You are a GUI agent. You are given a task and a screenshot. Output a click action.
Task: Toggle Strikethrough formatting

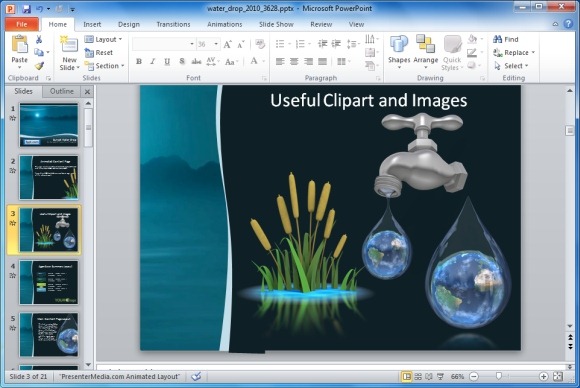pyautogui.click(x=196, y=61)
